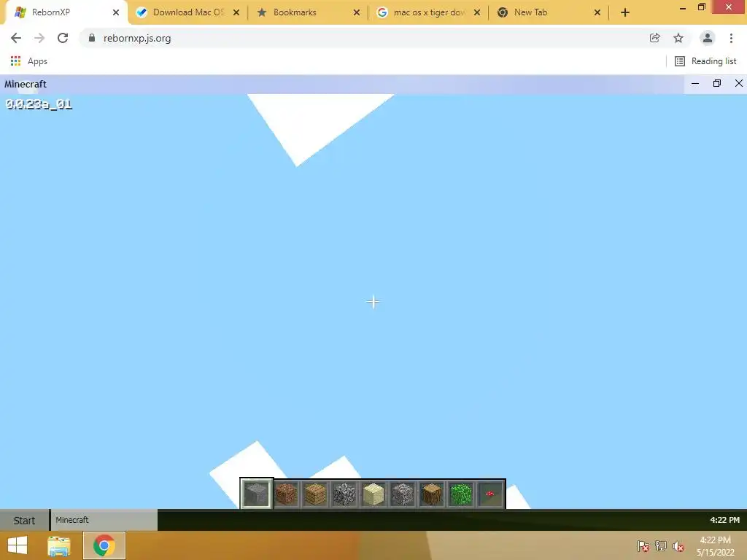Close the Minecraft window

coord(739,84)
